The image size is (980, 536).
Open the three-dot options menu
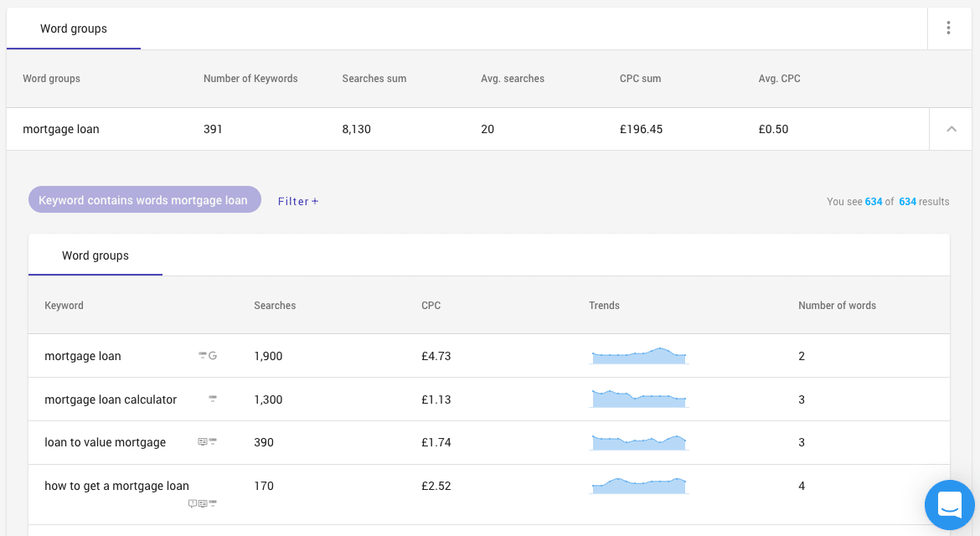pyautogui.click(x=948, y=28)
